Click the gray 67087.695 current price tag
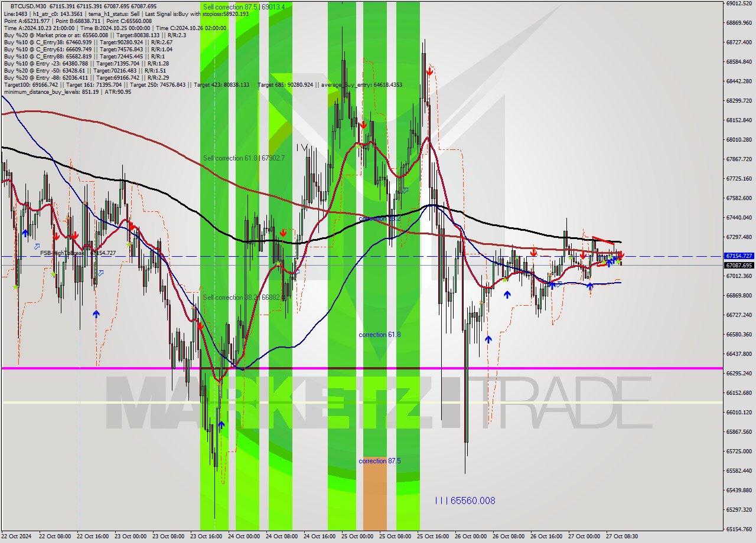Viewport: 756px width, 543px height. tap(738, 266)
